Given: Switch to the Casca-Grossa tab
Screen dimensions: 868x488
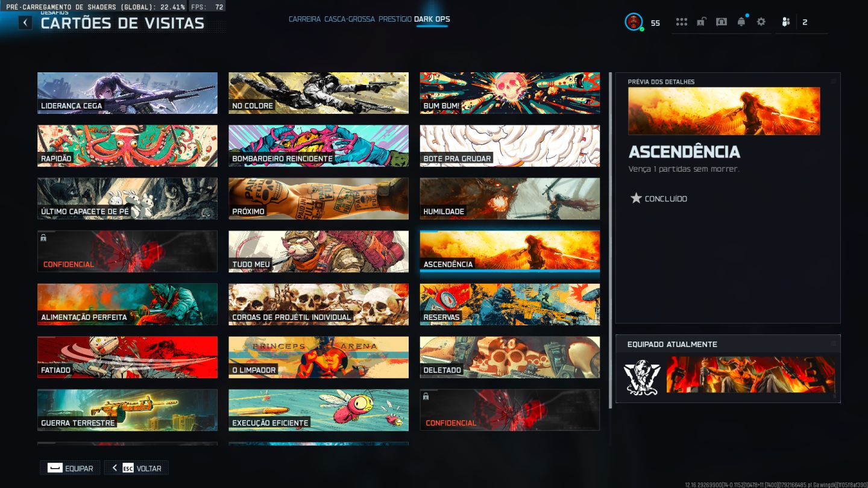Looking at the screenshot, I should 350,19.
